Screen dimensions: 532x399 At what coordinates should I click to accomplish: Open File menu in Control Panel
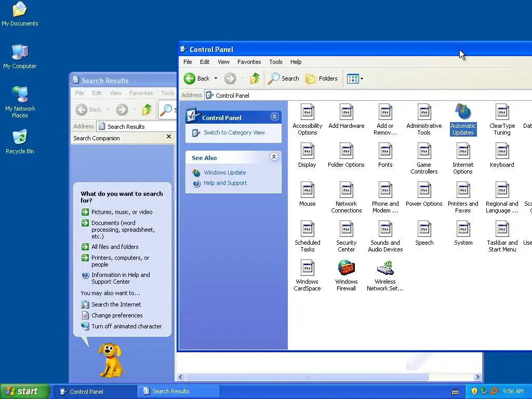188,62
